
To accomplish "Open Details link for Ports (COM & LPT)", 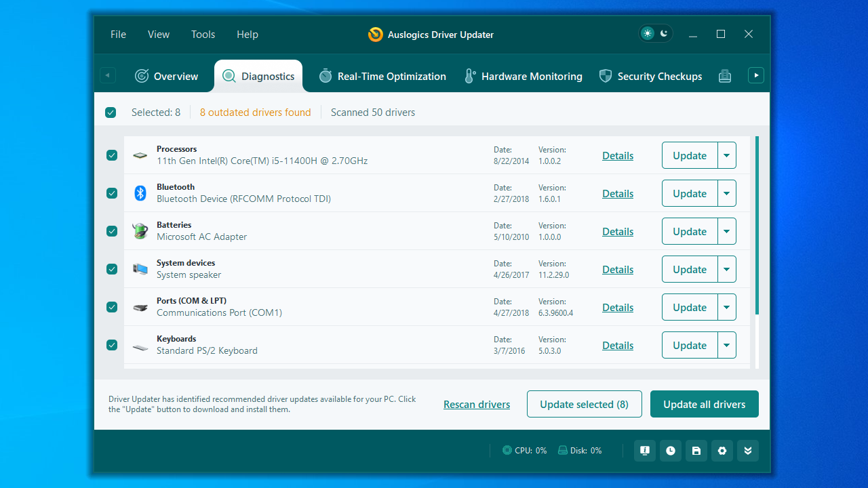I will coord(618,308).
